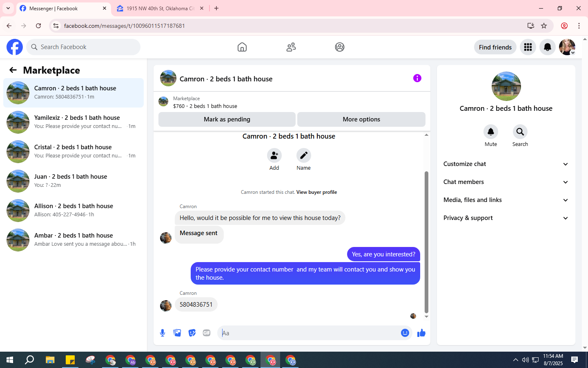Open Allison 2 beds 1 bath conversation
Screen dimensions: 588x368
click(x=73, y=211)
